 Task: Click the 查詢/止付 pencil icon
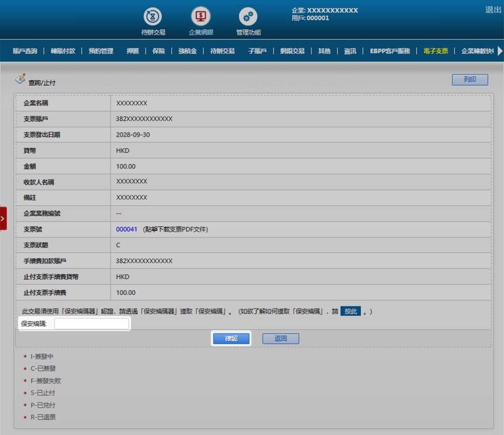20,79
